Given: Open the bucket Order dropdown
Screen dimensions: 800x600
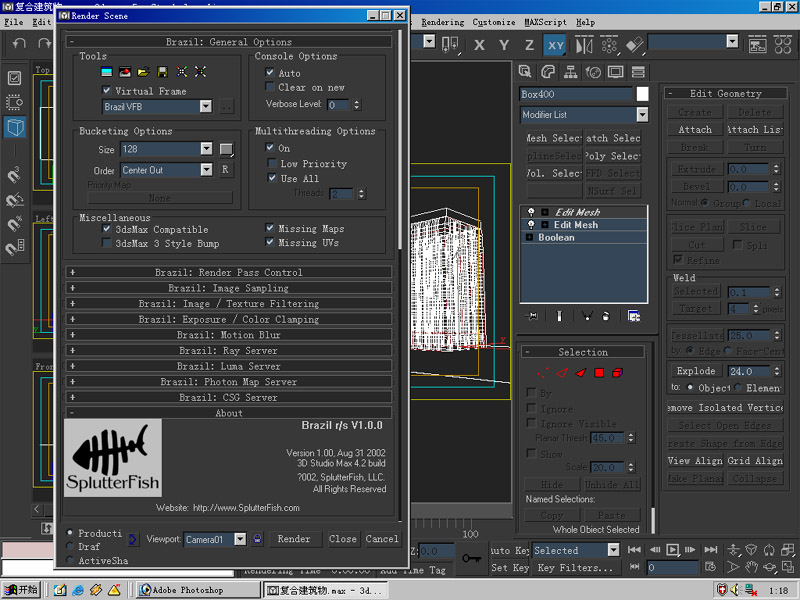Looking at the screenshot, I should coord(206,169).
